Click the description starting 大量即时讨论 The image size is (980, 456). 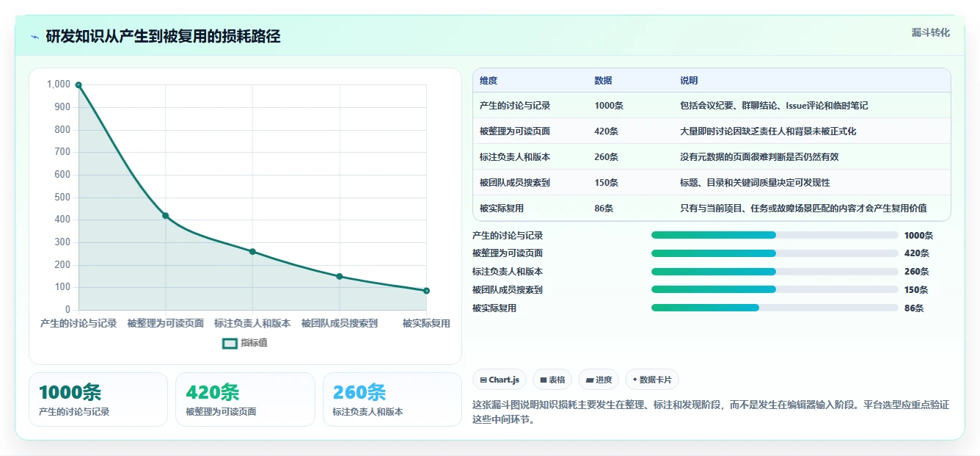(768, 131)
